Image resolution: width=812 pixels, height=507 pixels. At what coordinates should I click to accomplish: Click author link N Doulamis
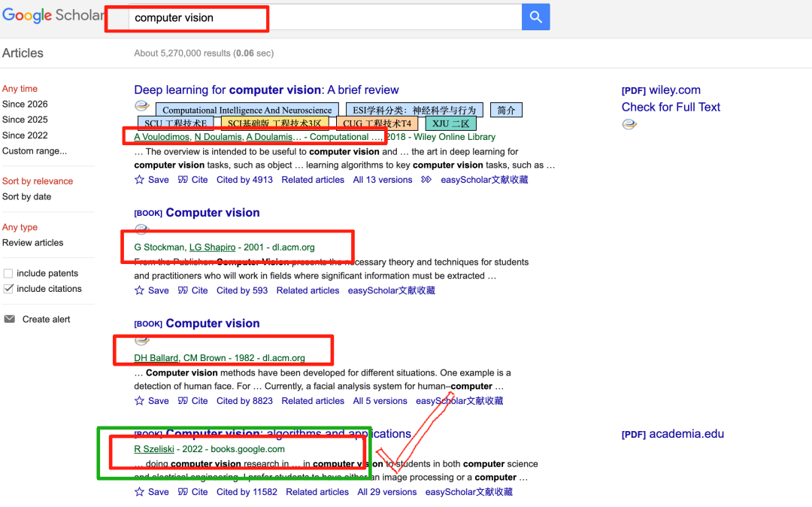pyautogui.click(x=218, y=137)
